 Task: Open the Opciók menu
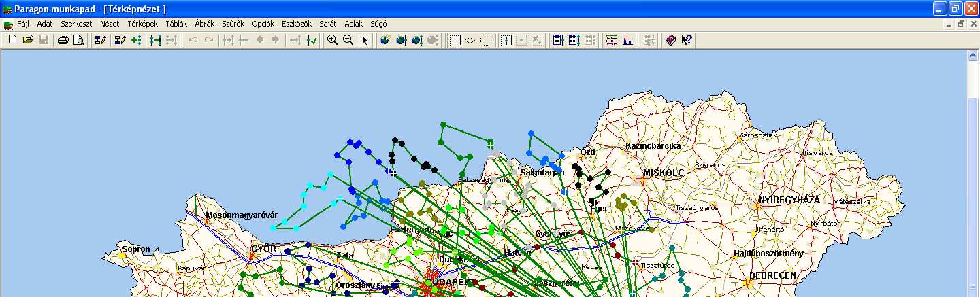263,24
